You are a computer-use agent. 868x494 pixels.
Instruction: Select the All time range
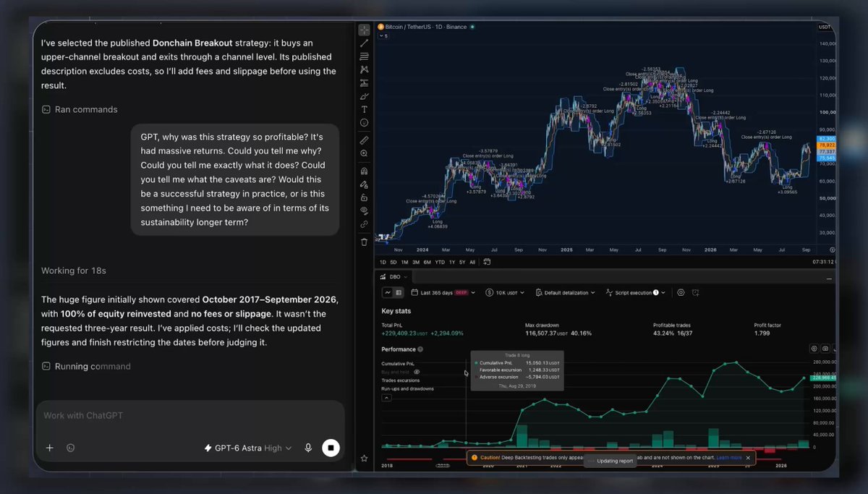coord(472,262)
